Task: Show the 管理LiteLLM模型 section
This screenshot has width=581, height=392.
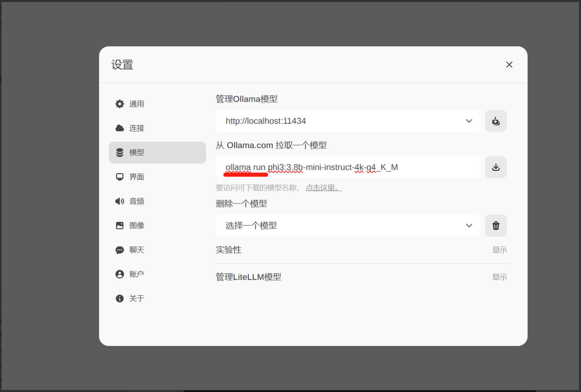Action: (499, 277)
